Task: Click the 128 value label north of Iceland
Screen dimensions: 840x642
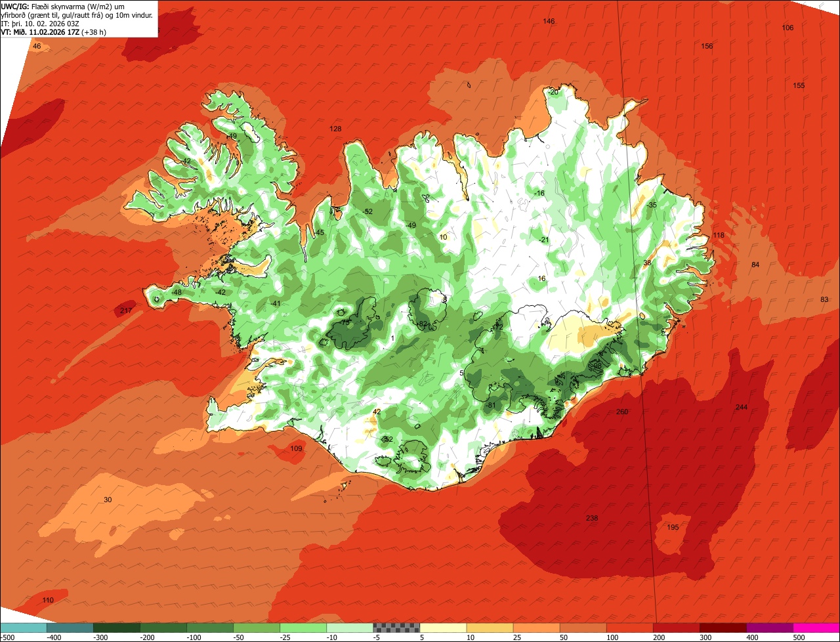Action: tap(335, 129)
